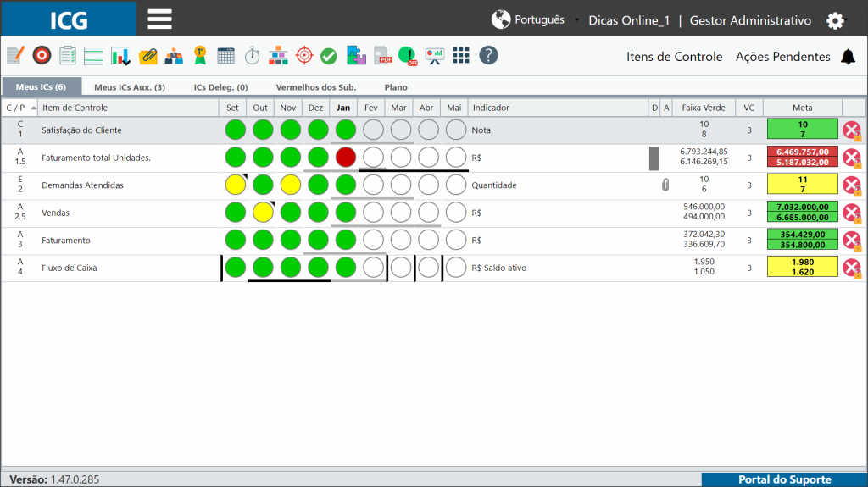The width and height of the screenshot is (868, 487).
Task: Click the calendar icon in toolbar
Action: pos(225,56)
